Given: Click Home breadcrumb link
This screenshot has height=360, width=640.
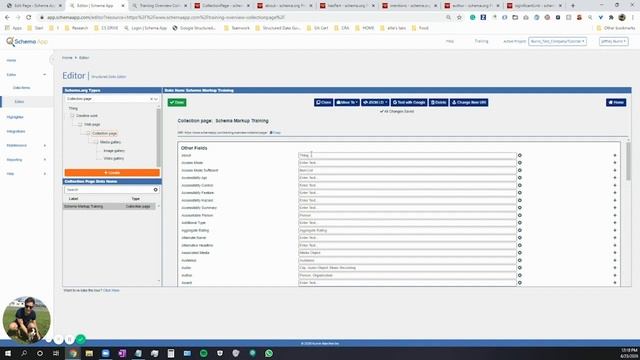Looking at the screenshot, I should 67,58.
